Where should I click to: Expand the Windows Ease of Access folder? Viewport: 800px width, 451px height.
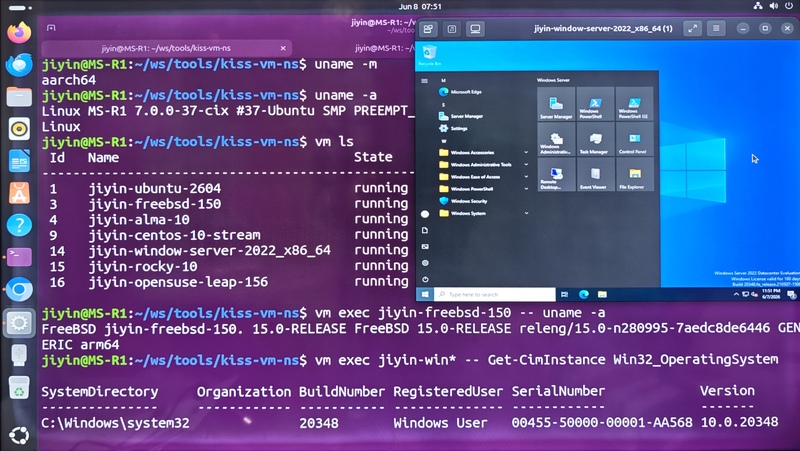pyautogui.click(x=484, y=177)
